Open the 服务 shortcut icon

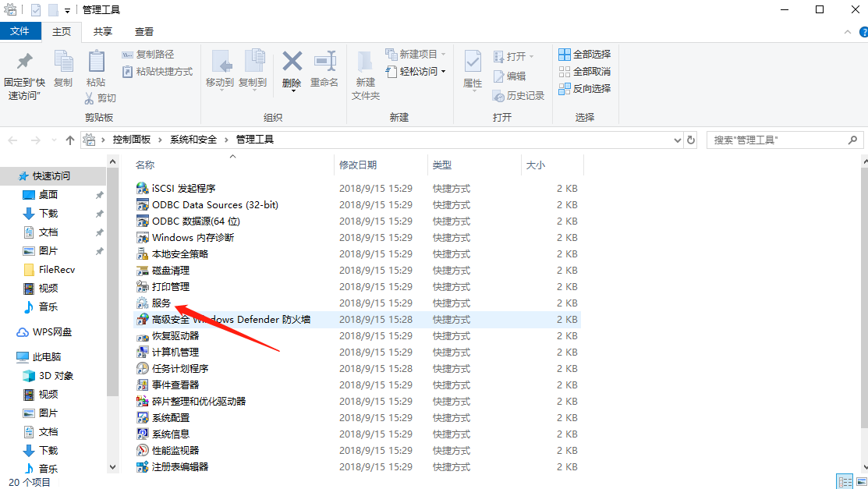pyautogui.click(x=142, y=303)
